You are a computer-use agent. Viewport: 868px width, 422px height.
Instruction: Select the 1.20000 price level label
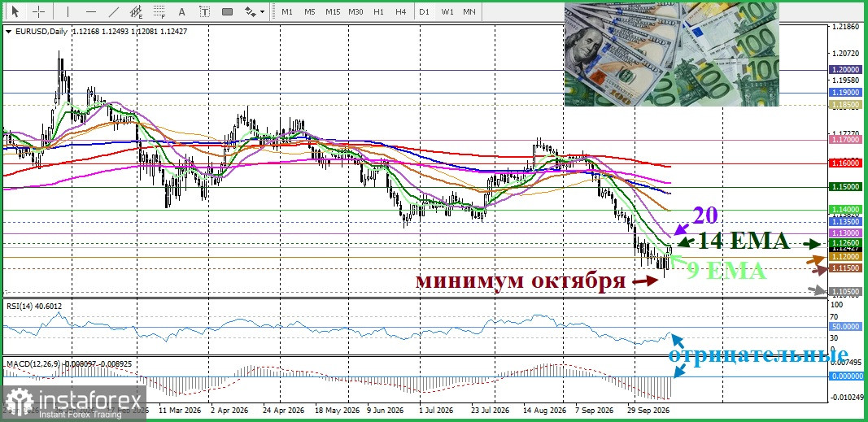(x=846, y=70)
